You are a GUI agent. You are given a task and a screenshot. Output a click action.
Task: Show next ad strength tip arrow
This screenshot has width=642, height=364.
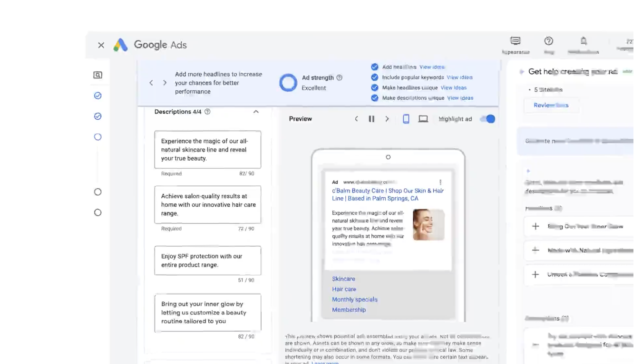coord(165,83)
